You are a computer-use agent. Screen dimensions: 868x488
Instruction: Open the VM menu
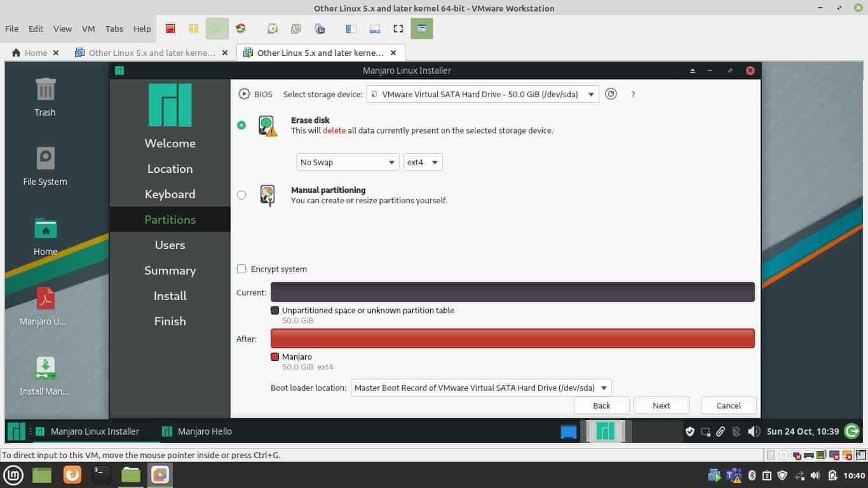(88, 29)
